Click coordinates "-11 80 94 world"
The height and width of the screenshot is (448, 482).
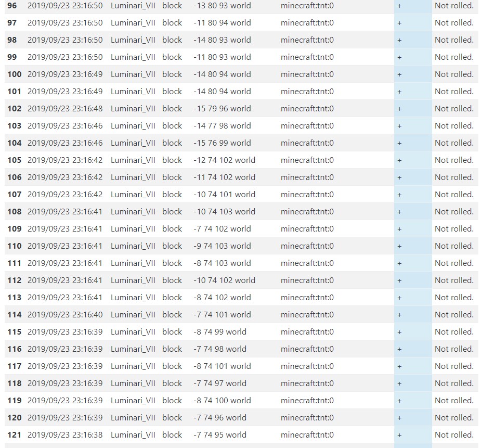click(222, 23)
